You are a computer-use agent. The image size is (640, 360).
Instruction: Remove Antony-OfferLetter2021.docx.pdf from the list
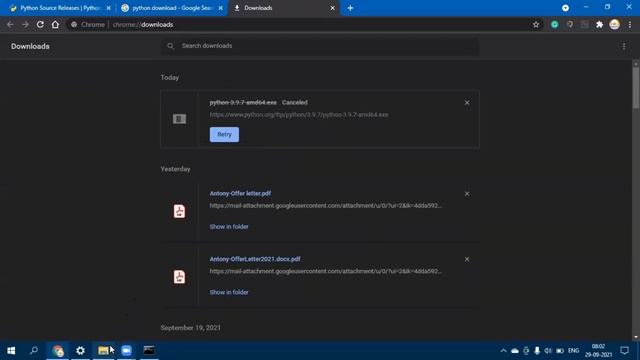click(x=467, y=259)
